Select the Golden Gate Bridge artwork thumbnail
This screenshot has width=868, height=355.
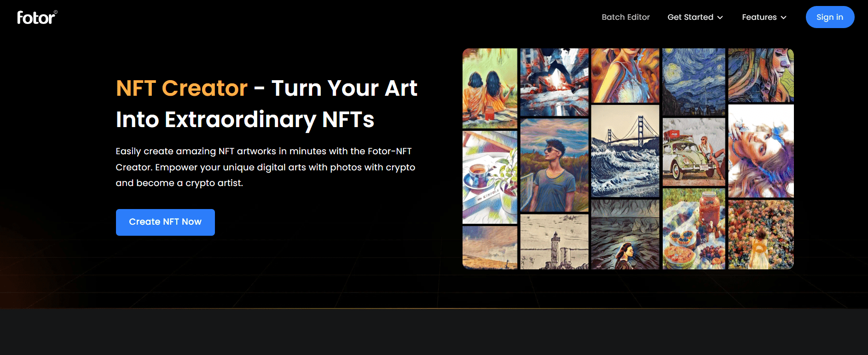[625, 151]
